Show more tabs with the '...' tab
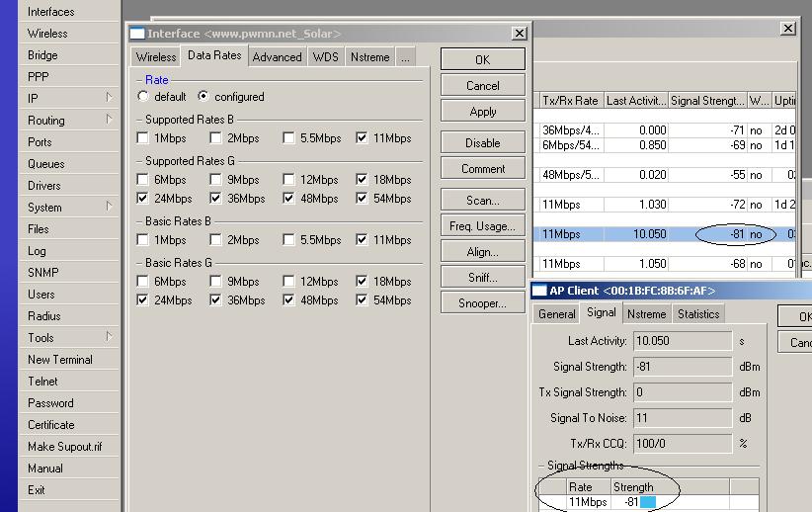 405,57
